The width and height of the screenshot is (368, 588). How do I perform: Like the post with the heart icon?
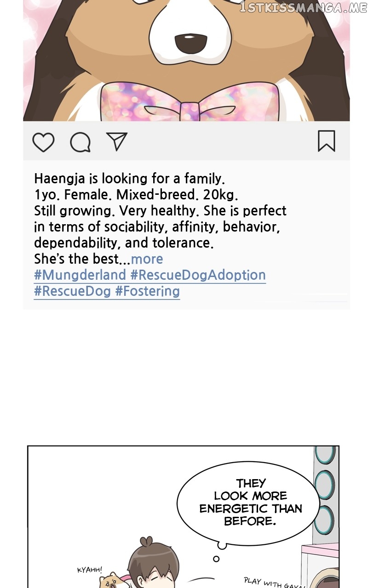click(44, 142)
